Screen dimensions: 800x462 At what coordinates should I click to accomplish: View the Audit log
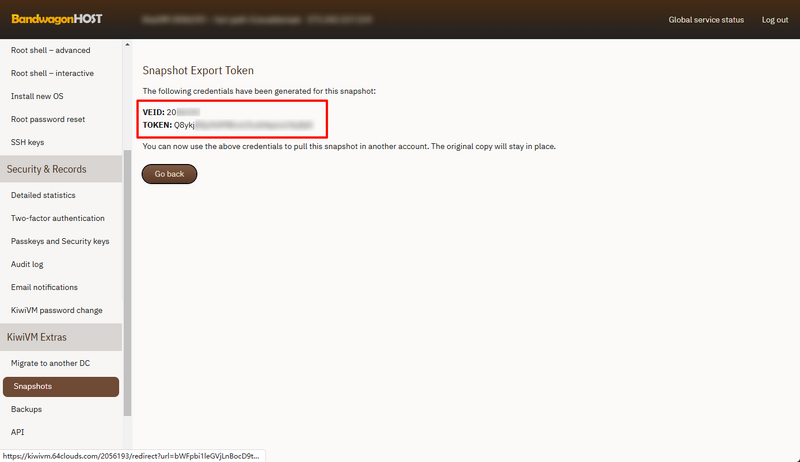pyautogui.click(x=27, y=264)
